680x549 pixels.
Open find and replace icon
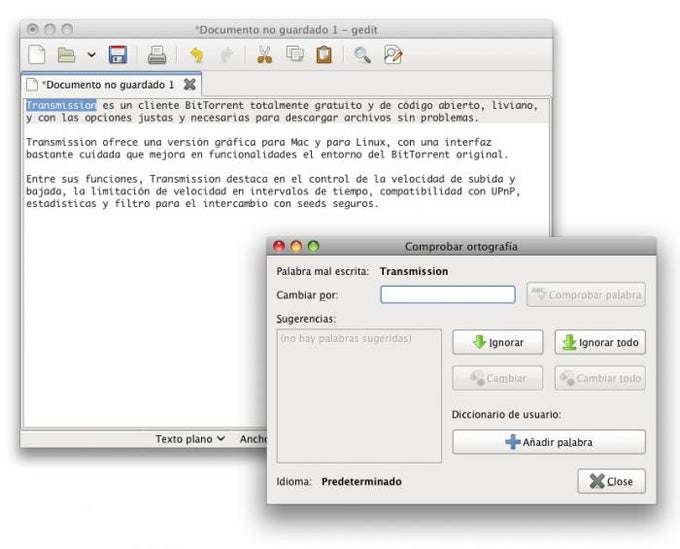(x=393, y=55)
